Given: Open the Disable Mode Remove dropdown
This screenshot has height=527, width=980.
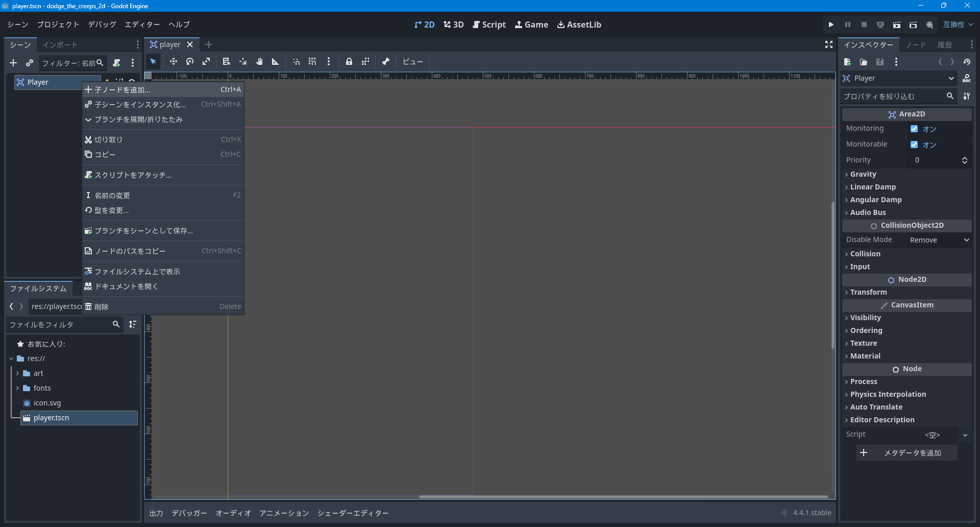Looking at the screenshot, I should click(939, 240).
